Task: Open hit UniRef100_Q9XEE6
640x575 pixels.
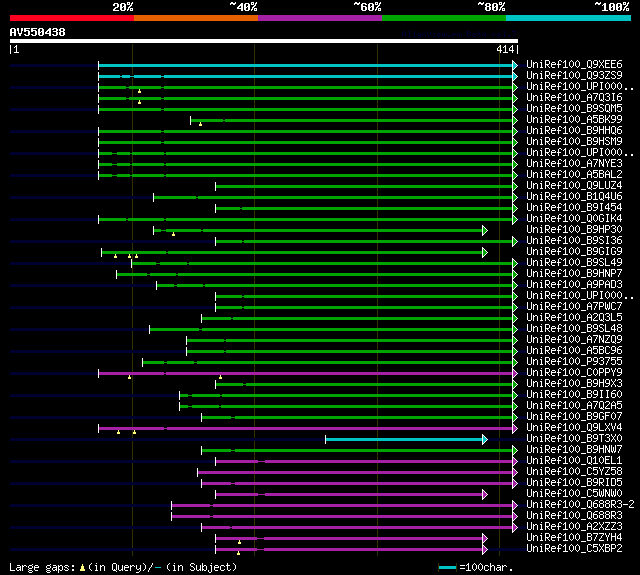Action: pos(574,64)
